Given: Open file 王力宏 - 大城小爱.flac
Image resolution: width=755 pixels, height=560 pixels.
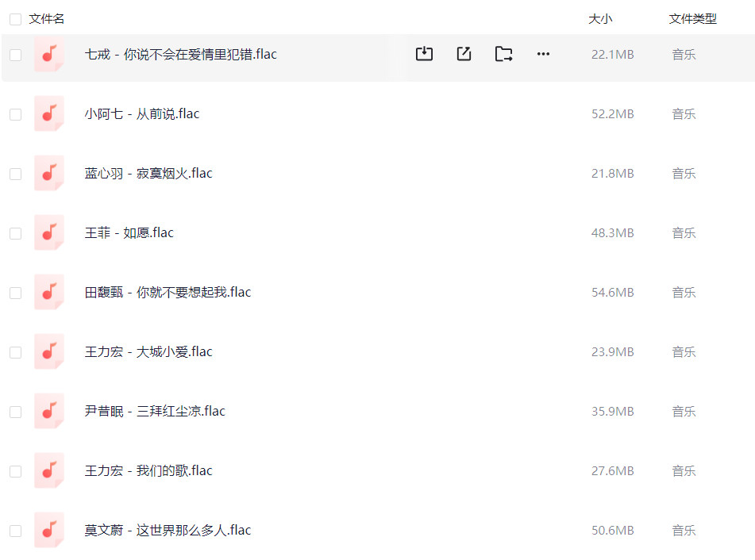Looking at the screenshot, I should (148, 351).
